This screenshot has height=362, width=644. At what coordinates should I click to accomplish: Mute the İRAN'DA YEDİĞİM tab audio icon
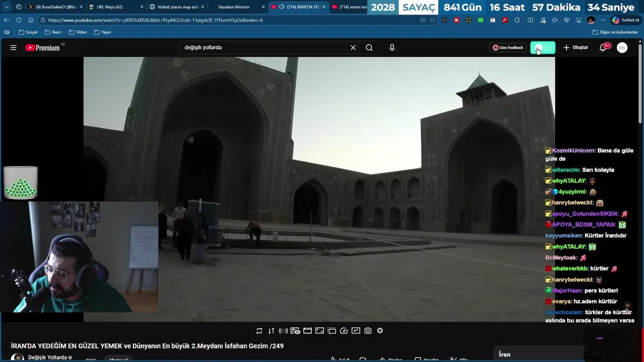coord(282,7)
